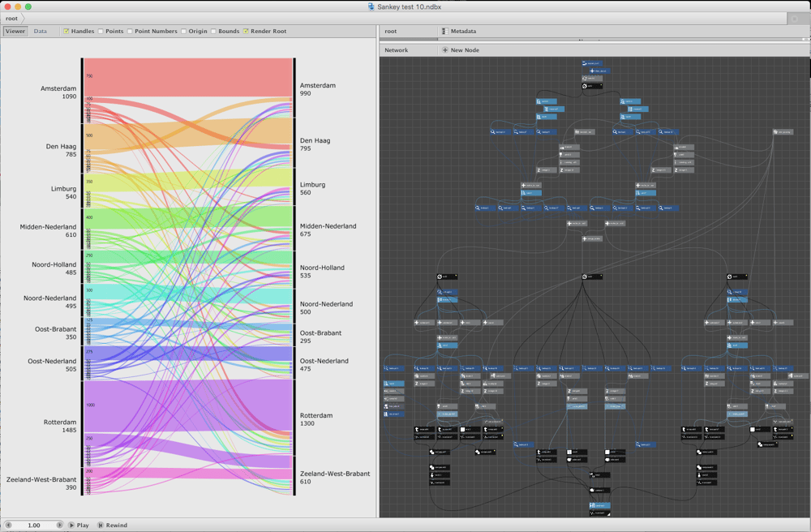Increase the frame number with the right arrow

[59, 525]
